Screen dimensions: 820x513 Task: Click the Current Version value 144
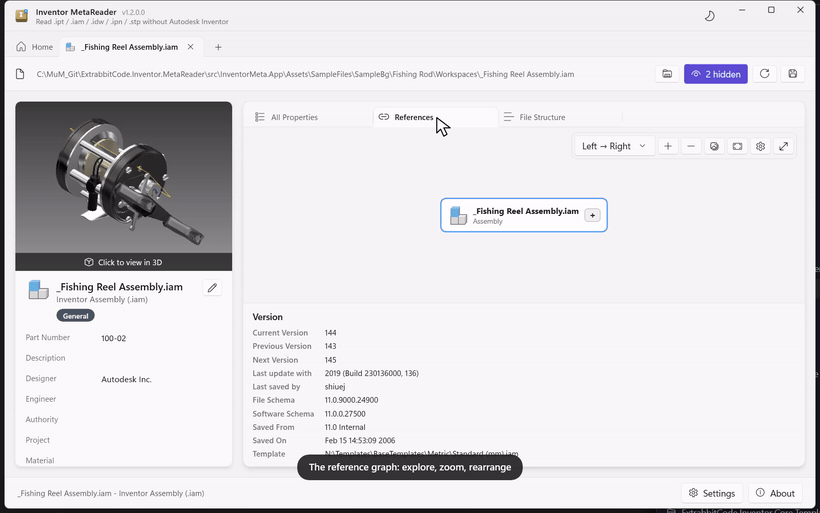(330, 333)
